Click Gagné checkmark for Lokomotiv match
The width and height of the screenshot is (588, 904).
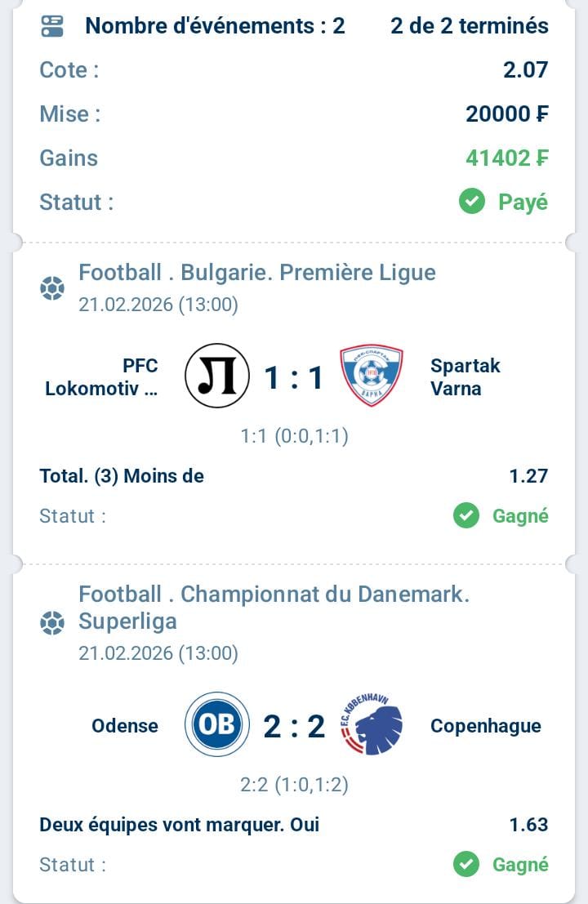click(x=466, y=516)
